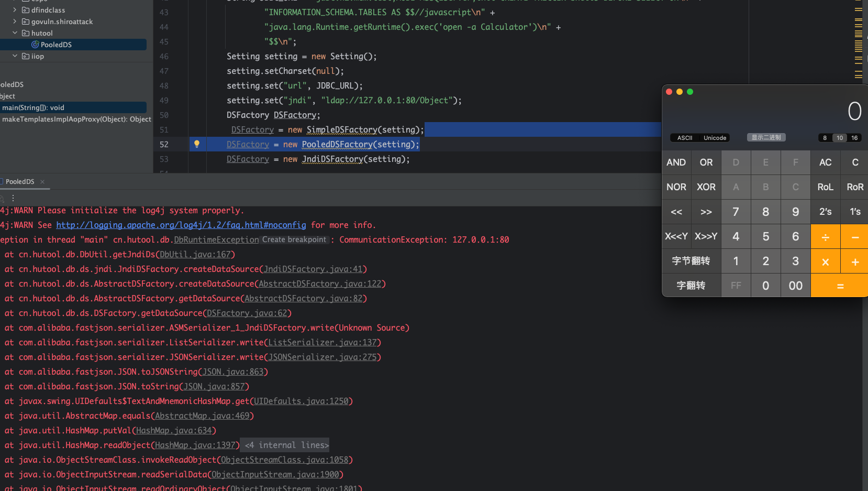Screen dimensions: 868x491
Task: Switch the calculator to base 16
Action: click(x=854, y=138)
